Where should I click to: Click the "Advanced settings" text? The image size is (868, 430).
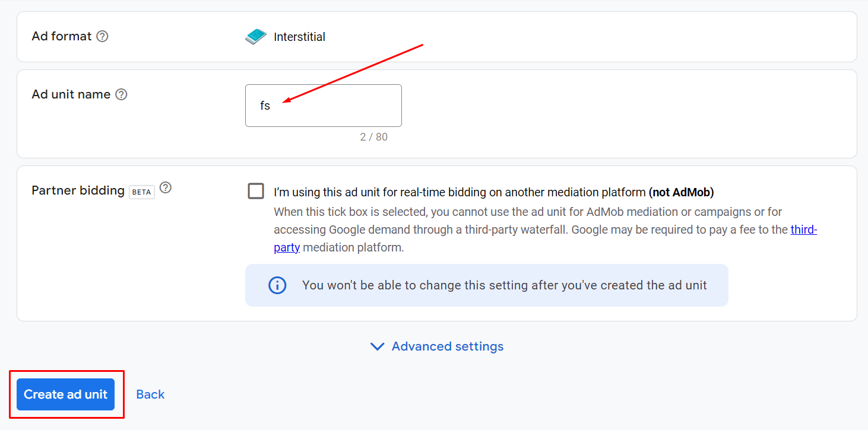(448, 346)
